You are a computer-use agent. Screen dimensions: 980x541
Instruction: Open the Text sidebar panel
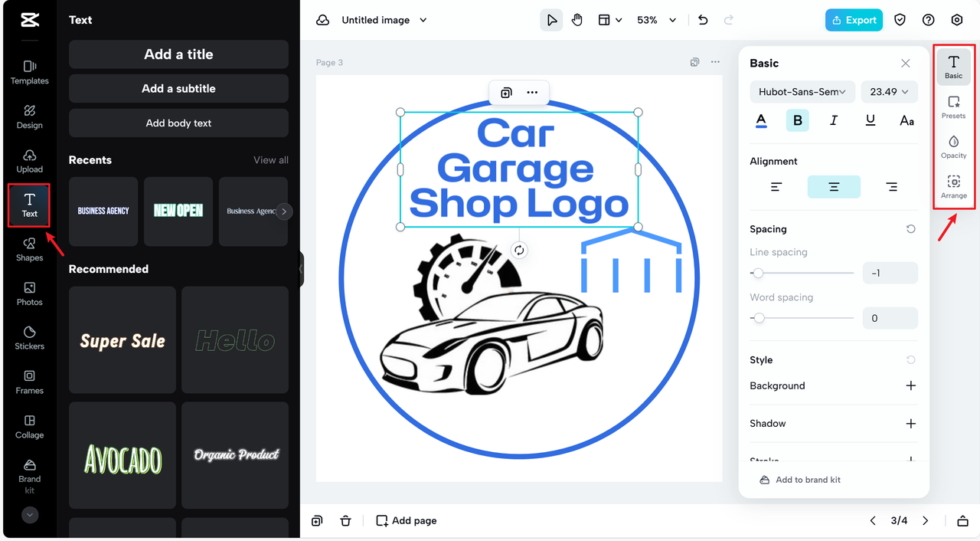click(x=29, y=205)
